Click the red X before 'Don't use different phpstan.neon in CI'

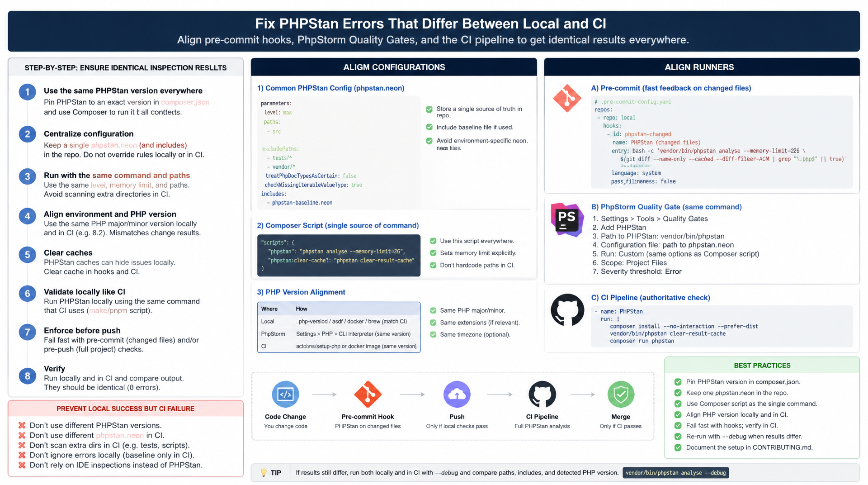point(22,435)
